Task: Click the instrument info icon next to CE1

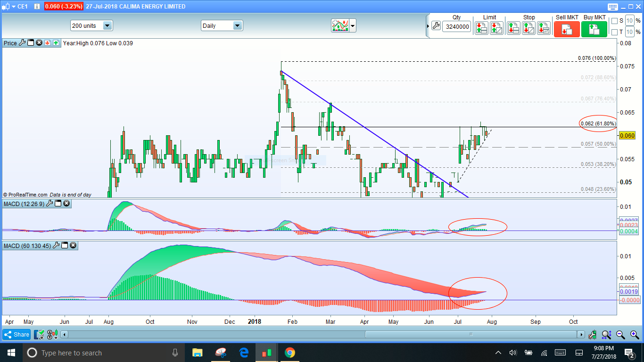Action: click(x=36, y=7)
